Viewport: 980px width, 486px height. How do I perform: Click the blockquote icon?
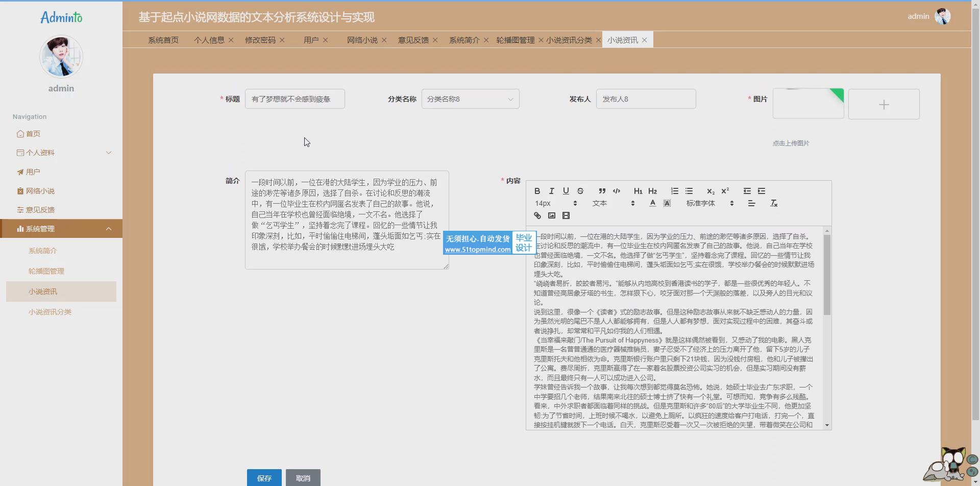click(x=602, y=191)
